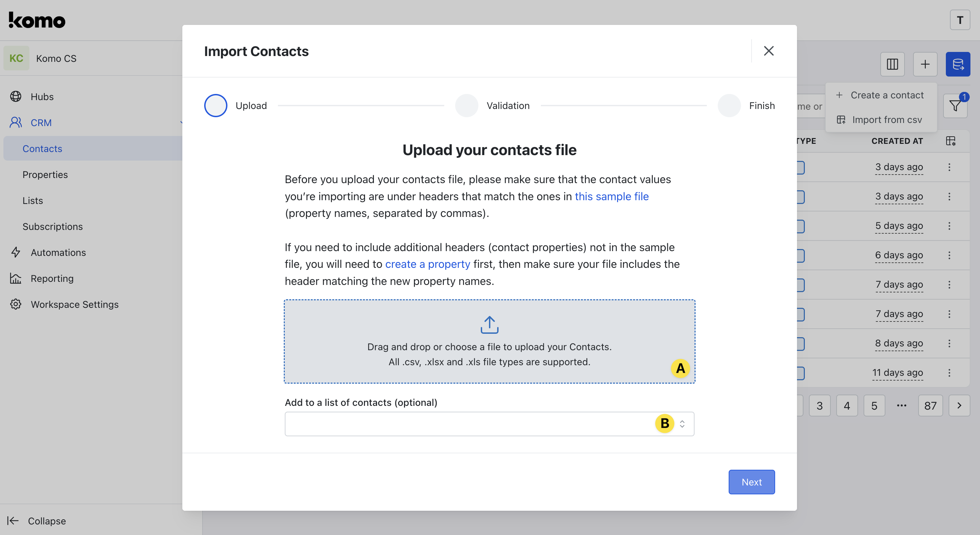Image resolution: width=980 pixels, height=535 pixels.
Task: Click the blue Next button
Action: tap(751, 482)
